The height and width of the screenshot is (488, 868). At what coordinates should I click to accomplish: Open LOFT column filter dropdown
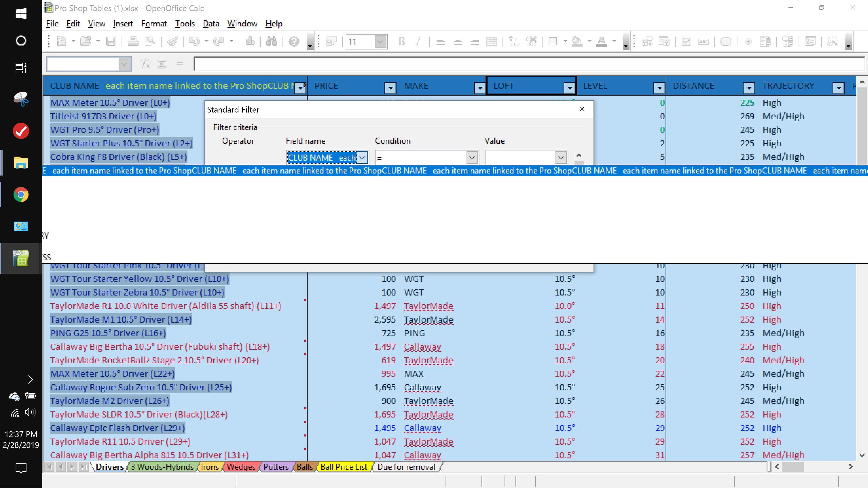click(x=570, y=88)
